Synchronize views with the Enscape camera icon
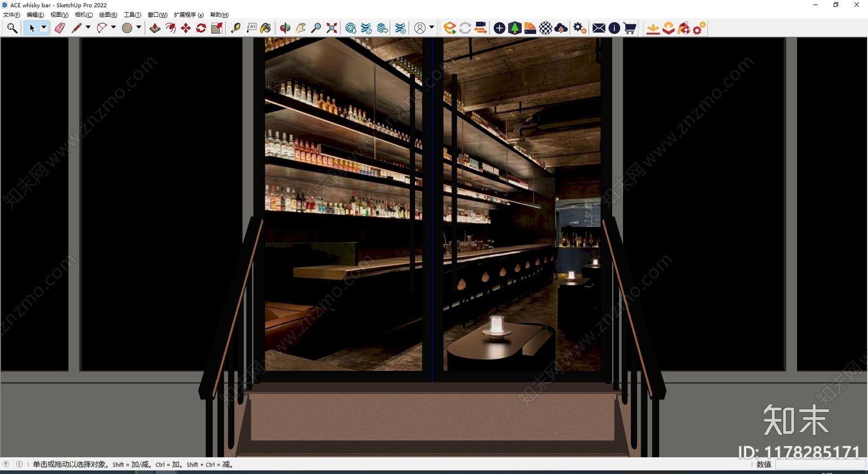 [481, 28]
